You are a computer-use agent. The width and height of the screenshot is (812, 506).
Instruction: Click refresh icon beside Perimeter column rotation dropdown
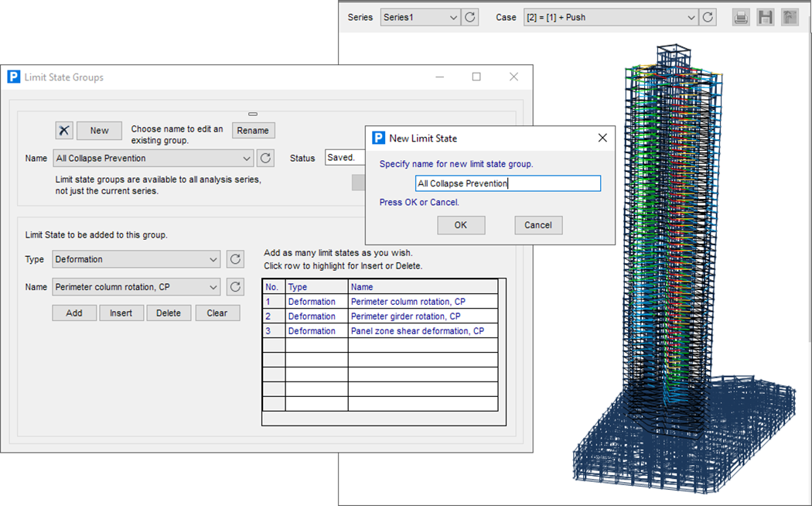tap(235, 287)
